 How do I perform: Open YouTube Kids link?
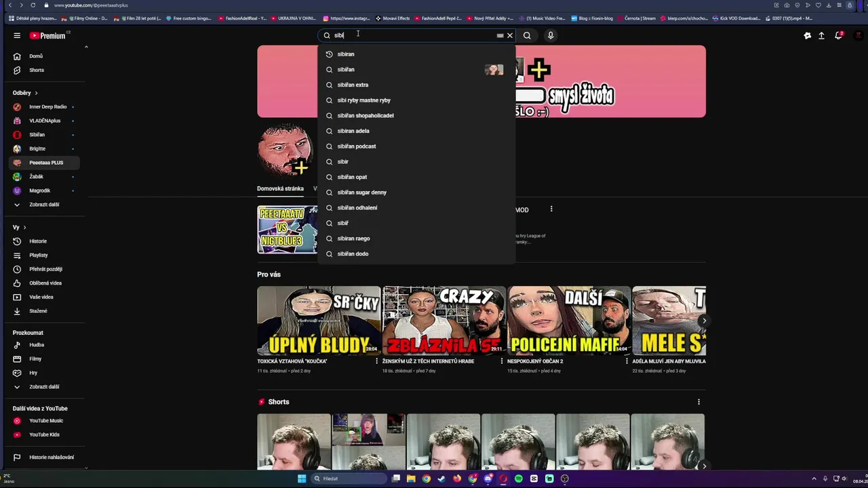pyautogui.click(x=45, y=434)
